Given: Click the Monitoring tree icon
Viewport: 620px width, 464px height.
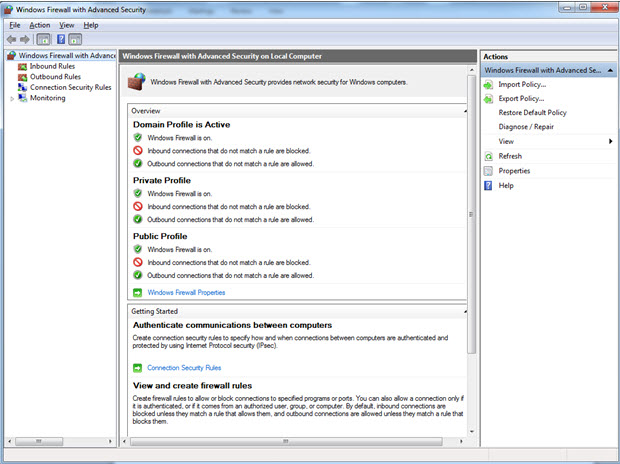Looking at the screenshot, I should (x=23, y=98).
